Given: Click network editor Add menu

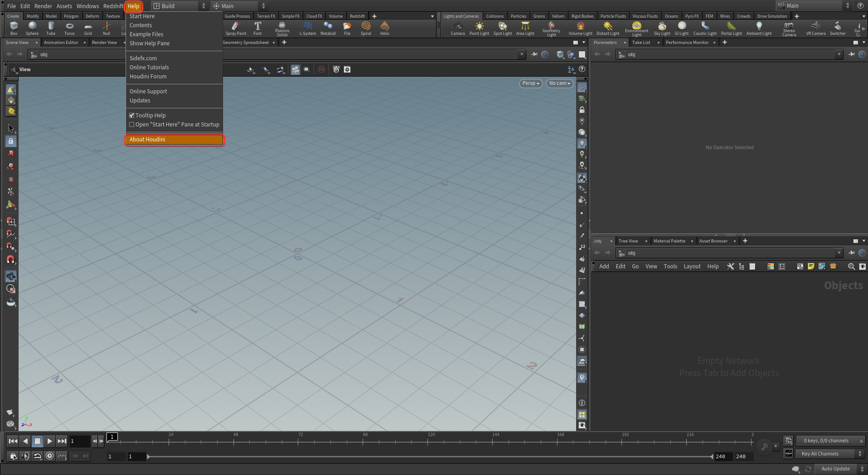Looking at the screenshot, I should tap(604, 267).
